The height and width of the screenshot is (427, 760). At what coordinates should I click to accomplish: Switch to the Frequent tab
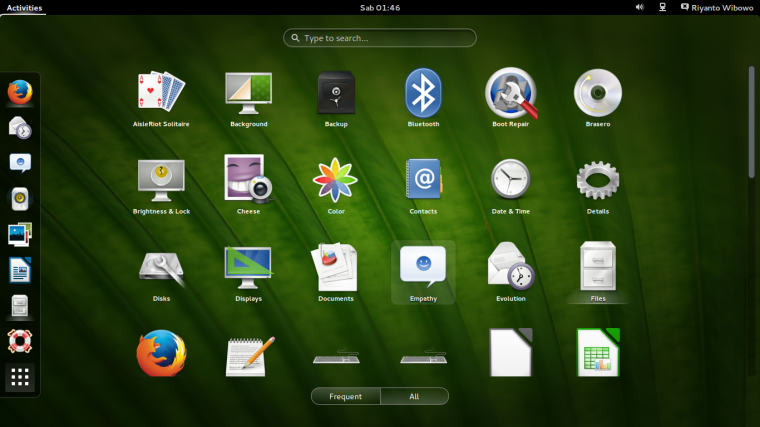(346, 396)
